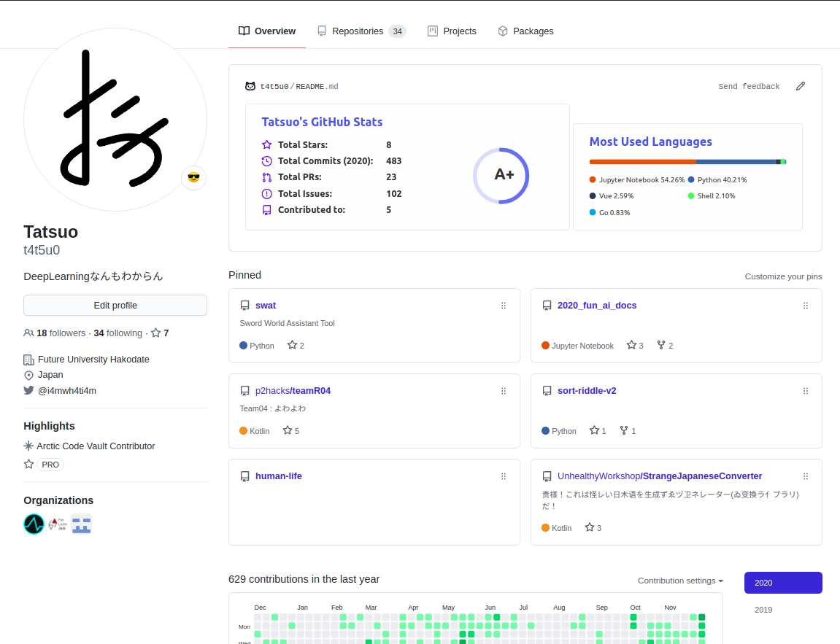Click drag handle on p2hacks/teamR04 pin
Screen dimensions: 840x644
(504, 392)
